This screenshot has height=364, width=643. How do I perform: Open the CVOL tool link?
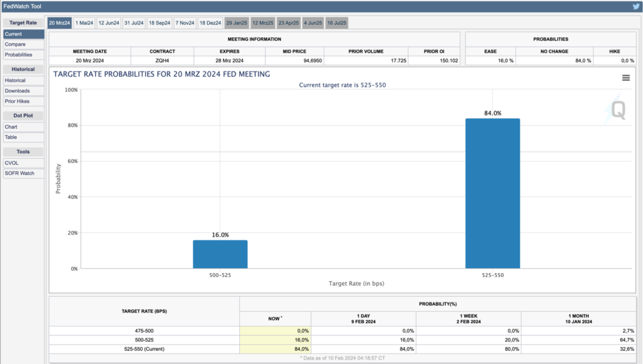[23, 163]
